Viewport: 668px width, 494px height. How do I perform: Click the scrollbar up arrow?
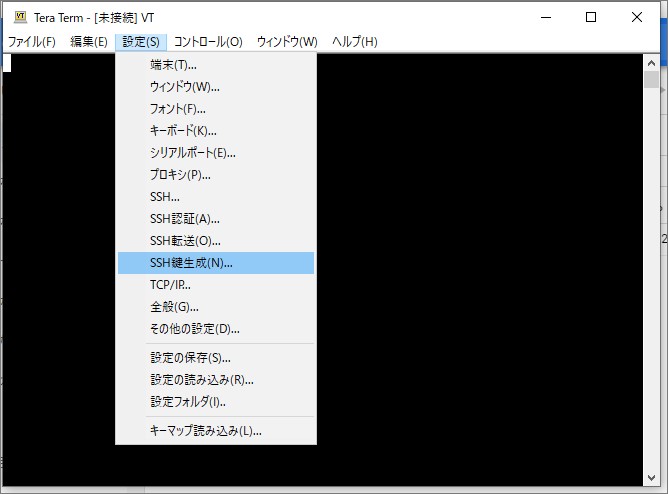(651, 63)
